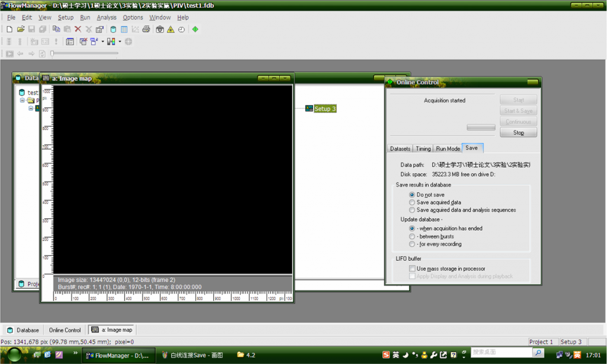
Task: Click the Cut scissors icon
Action: point(89,30)
